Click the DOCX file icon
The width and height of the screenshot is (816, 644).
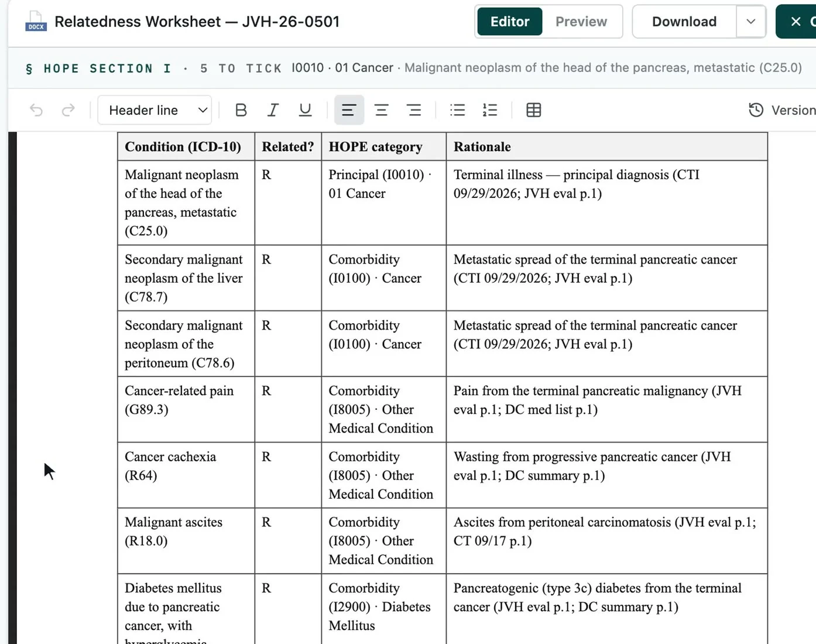(36, 22)
